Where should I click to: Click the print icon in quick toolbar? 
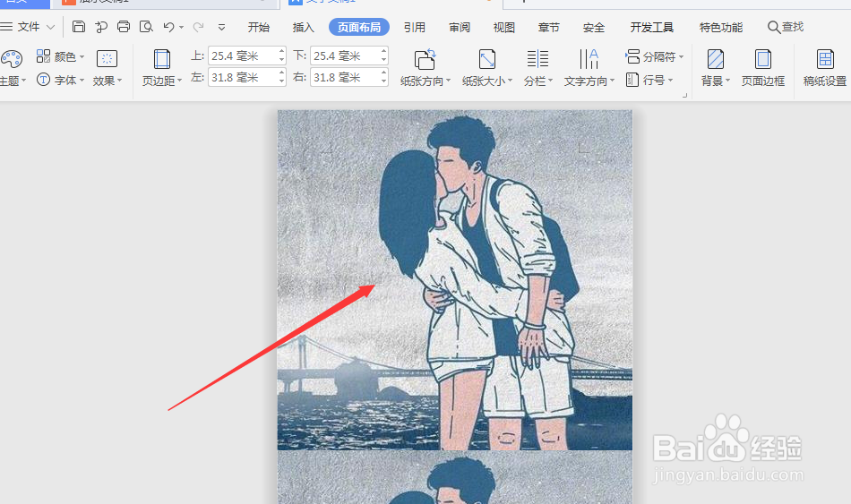point(124,27)
